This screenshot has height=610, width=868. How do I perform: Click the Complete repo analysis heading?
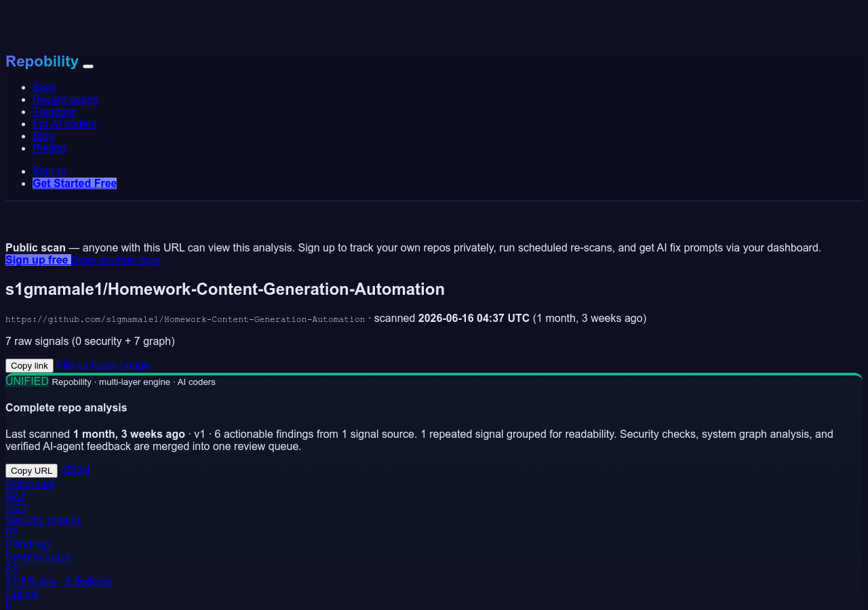(x=66, y=407)
